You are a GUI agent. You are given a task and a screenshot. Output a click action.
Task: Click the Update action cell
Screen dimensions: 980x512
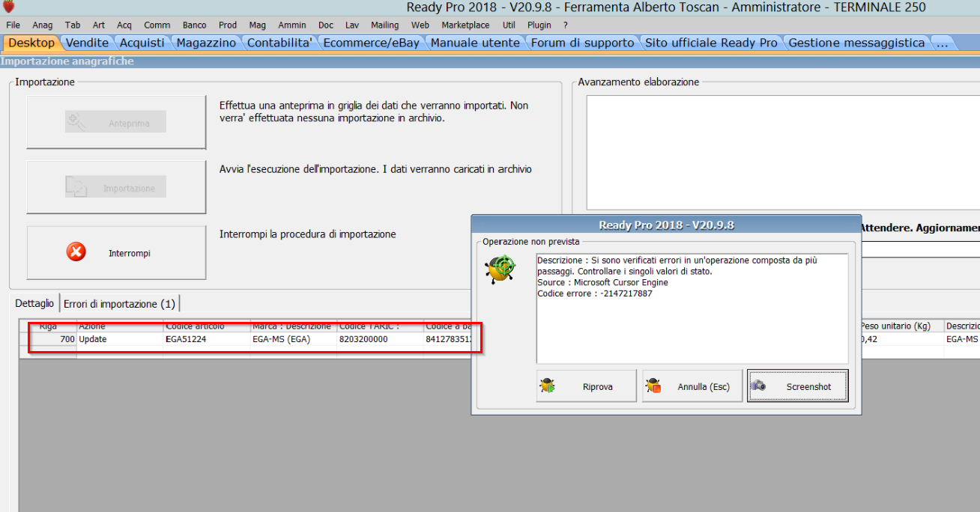click(x=120, y=339)
